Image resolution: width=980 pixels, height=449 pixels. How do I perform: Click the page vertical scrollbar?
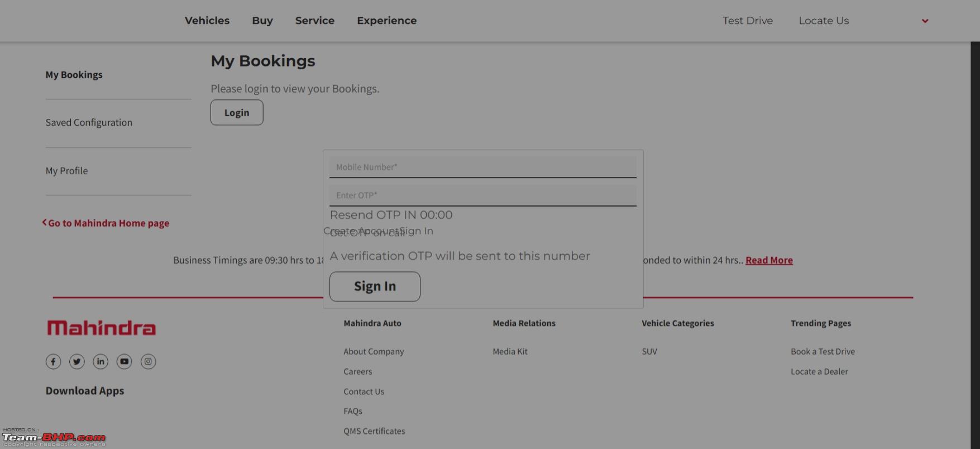click(975, 246)
